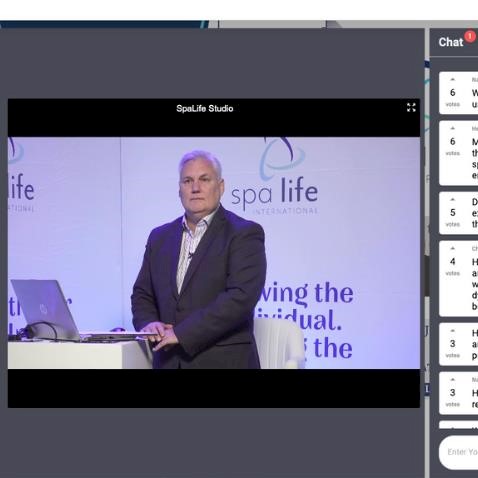Upvote the question with 4 votes
This screenshot has width=478, height=478.
[x=452, y=248]
